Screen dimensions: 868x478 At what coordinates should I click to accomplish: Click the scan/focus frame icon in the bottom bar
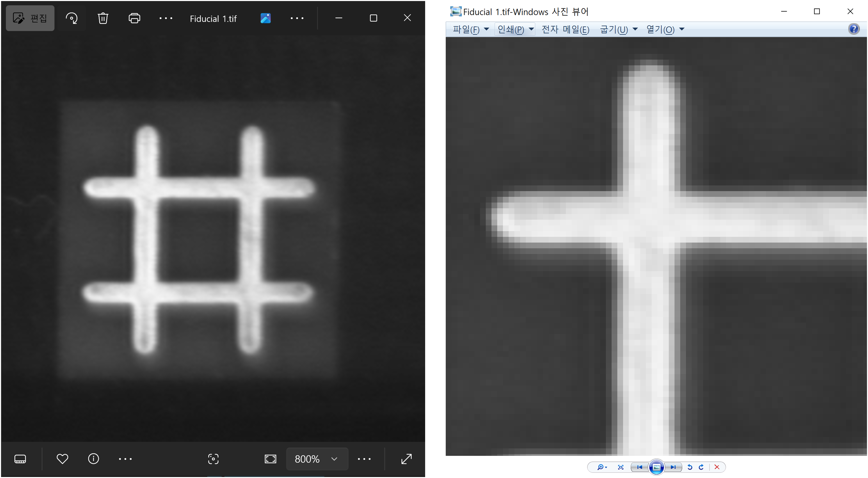[213, 459]
